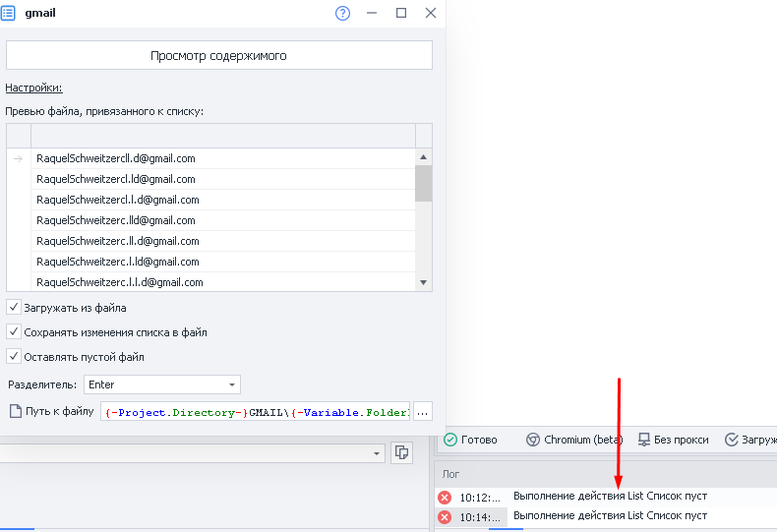Close the gmail window
This screenshot has height=532, width=777.
[431, 13]
